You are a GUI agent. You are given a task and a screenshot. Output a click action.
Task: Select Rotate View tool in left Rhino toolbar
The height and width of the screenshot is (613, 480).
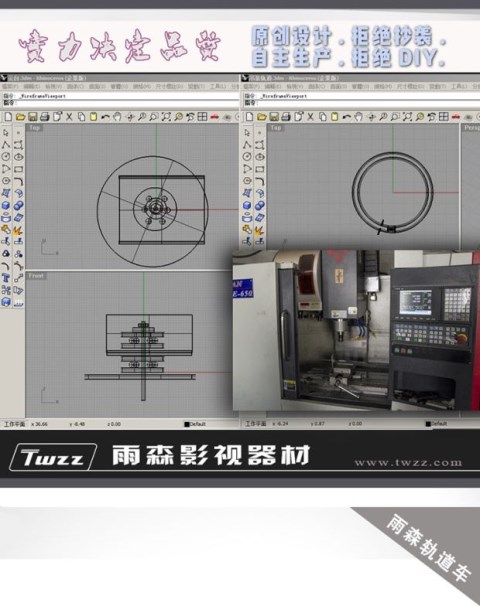point(130,117)
